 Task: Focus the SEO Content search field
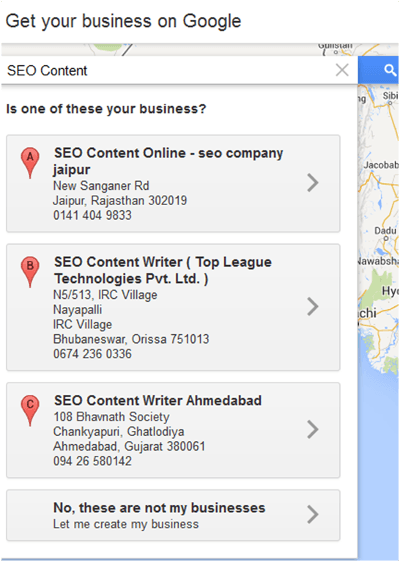pyautogui.click(x=168, y=70)
